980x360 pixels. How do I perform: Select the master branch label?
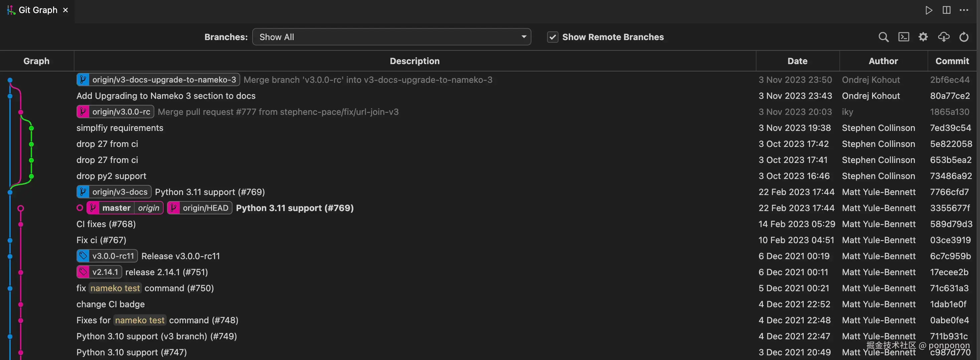(116, 208)
